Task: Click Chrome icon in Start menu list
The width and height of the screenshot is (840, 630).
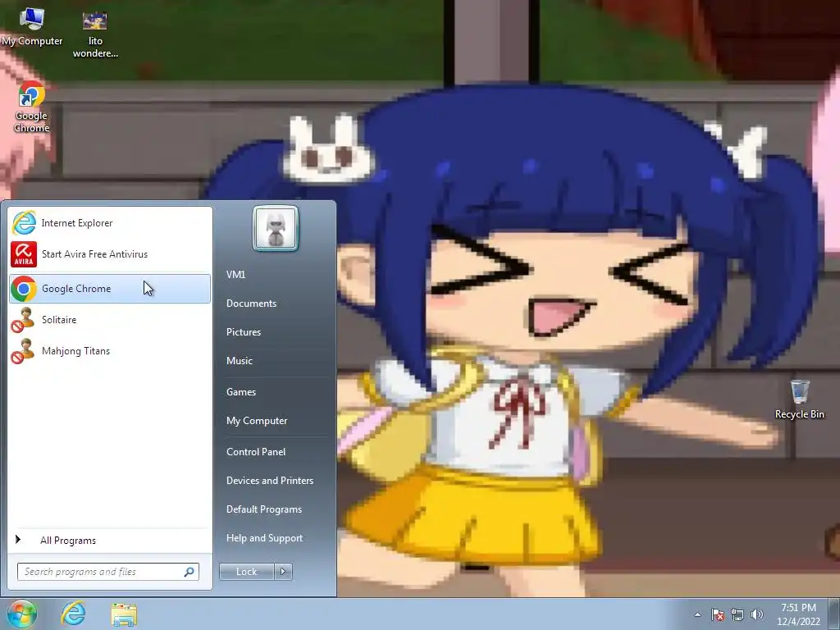Action: (x=24, y=289)
